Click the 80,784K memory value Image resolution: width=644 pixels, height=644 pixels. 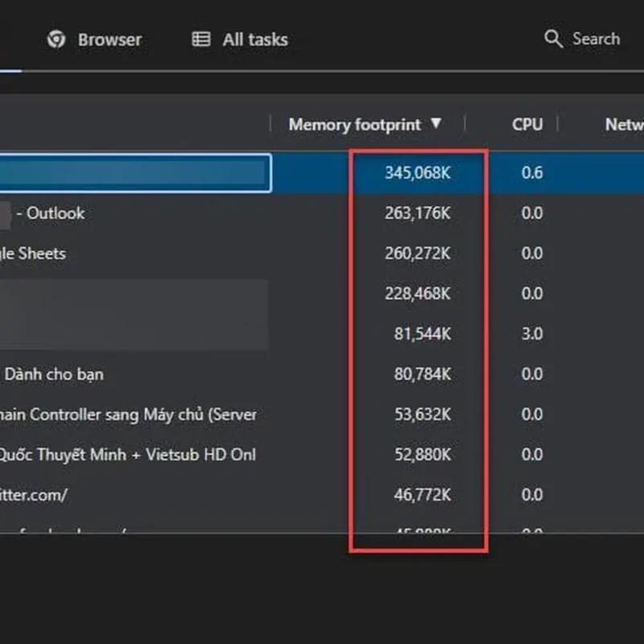click(x=423, y=374)
